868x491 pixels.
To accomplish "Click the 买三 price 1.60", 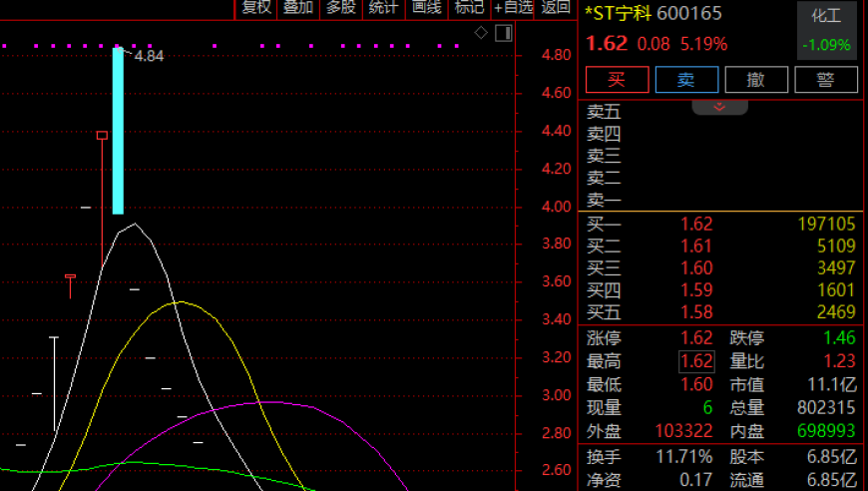I will coord(696,268).
